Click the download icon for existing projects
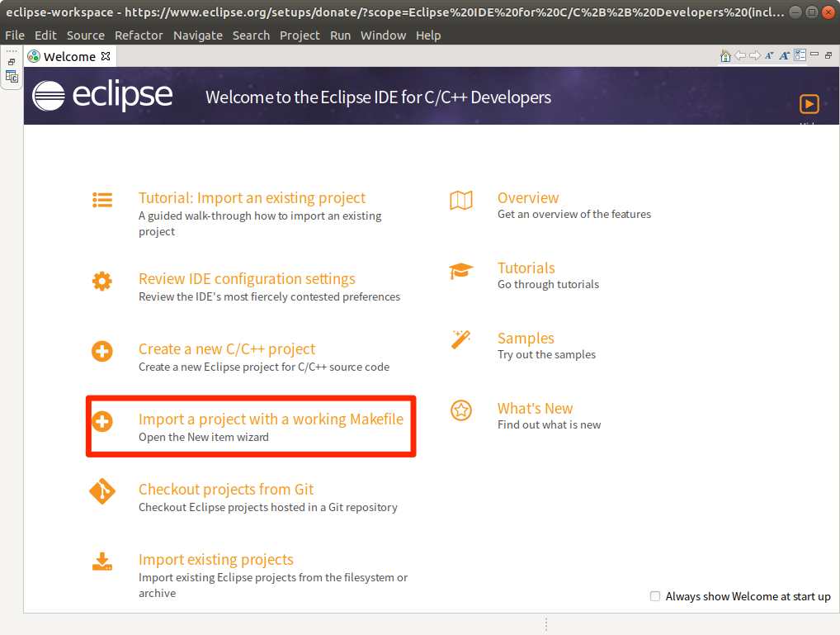 [x=101, y=562]
